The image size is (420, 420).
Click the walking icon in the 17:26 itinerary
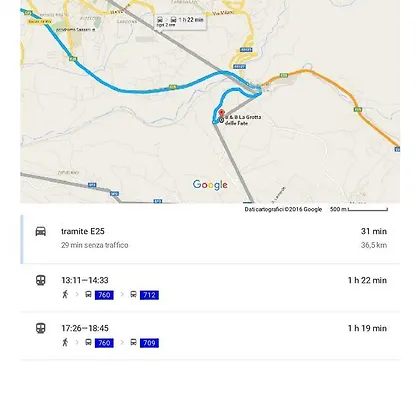[x=65, y=342]
